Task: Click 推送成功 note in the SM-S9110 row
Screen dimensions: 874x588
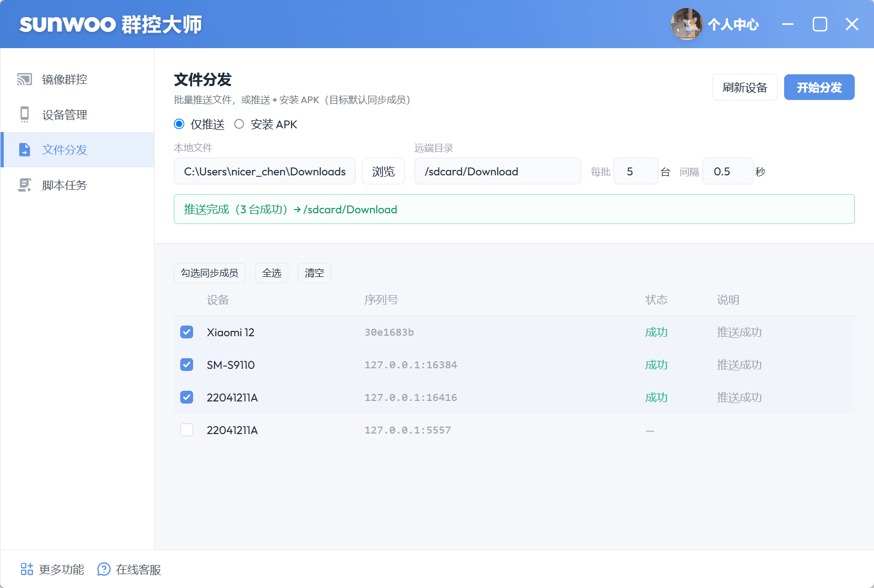Action: [739, 365]
